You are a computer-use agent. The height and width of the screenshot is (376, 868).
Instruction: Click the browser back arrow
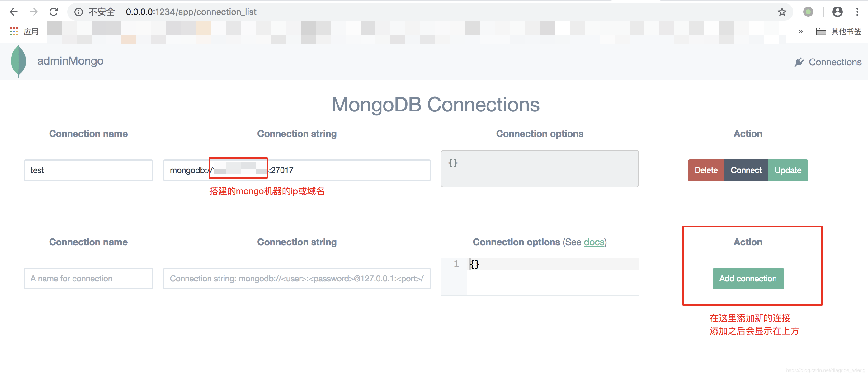coord(13,12)
